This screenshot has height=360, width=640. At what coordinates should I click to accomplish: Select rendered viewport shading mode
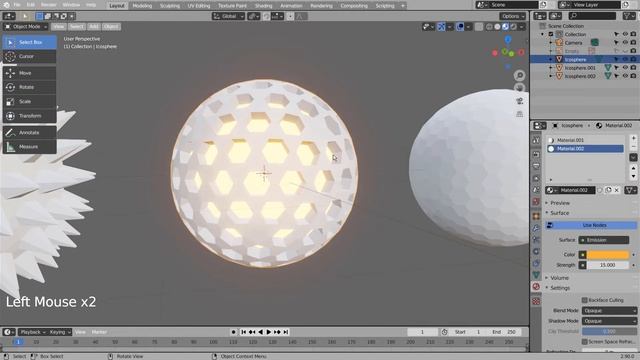pos(513,27)
